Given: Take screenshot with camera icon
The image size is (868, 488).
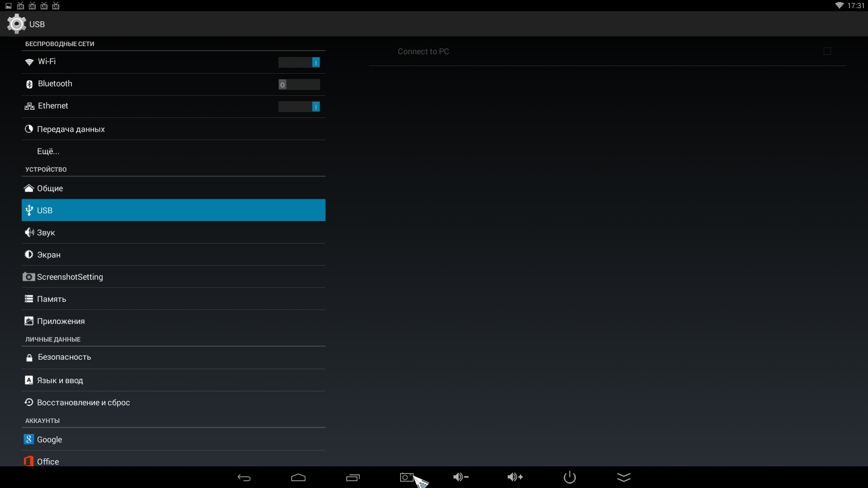Looking at the screenshot, I should point(406,478).
